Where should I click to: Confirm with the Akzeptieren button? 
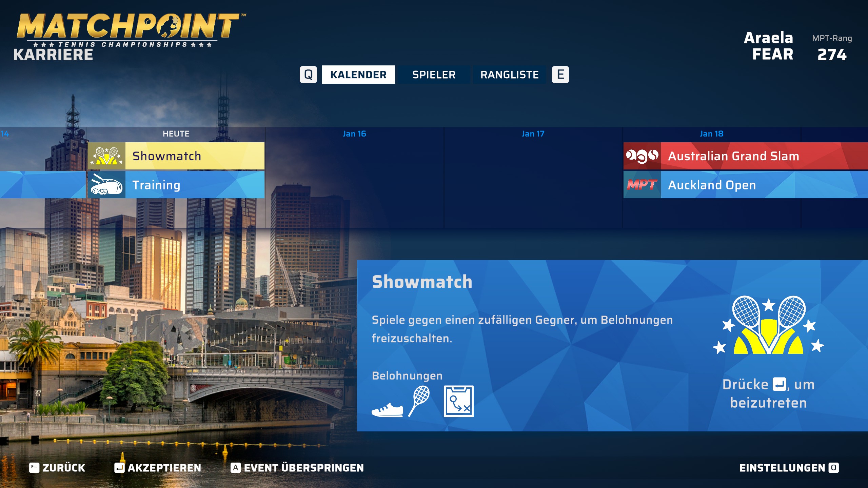[158, 468]
